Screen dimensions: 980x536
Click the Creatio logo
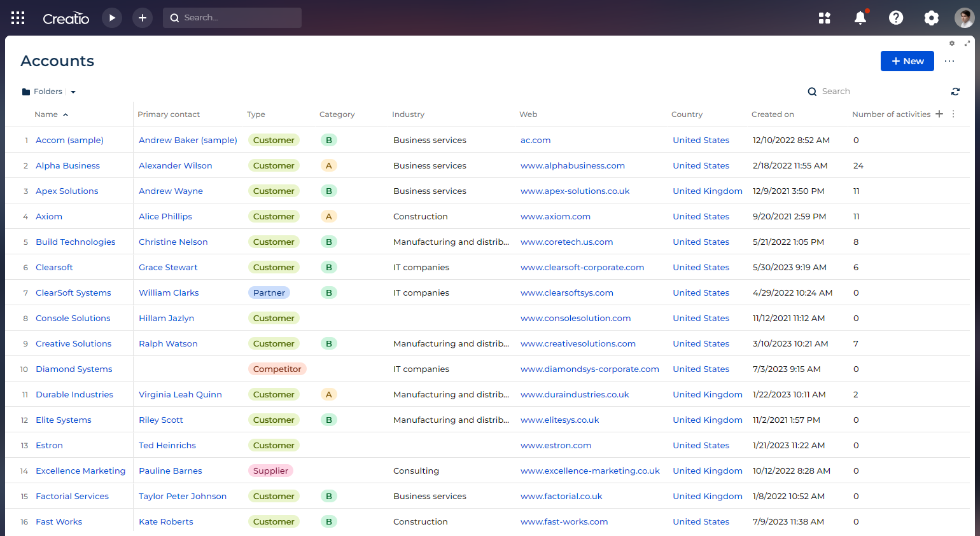pos(66,18)
